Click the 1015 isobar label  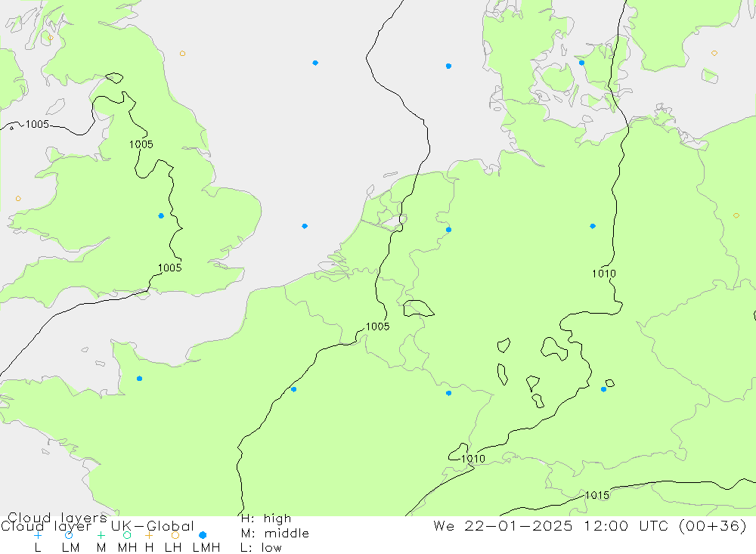pos(597,495)
